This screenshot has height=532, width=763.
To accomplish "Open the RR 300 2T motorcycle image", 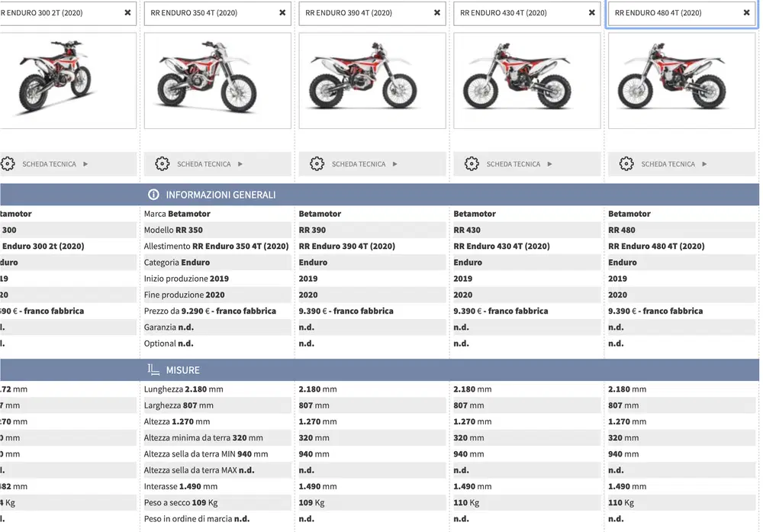I will coord(68,80).
